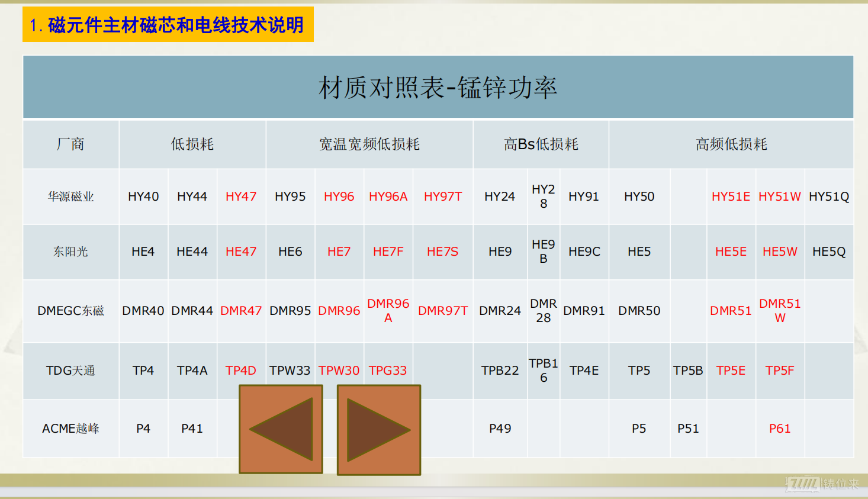Select cell HY91
This screenshot has height=499, width=868.
(x=584, y=197)
